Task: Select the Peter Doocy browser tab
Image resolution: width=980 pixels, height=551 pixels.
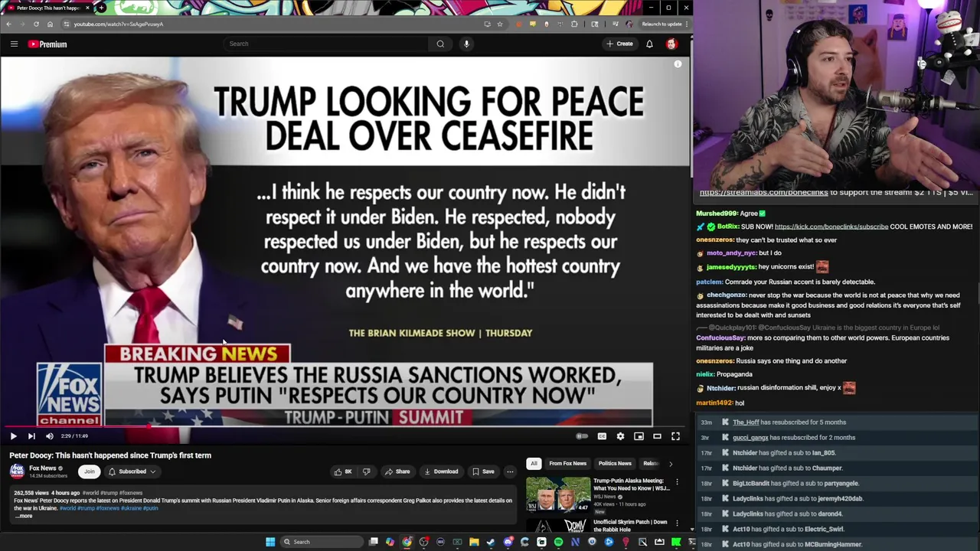Action: click(x=46, y=8)
